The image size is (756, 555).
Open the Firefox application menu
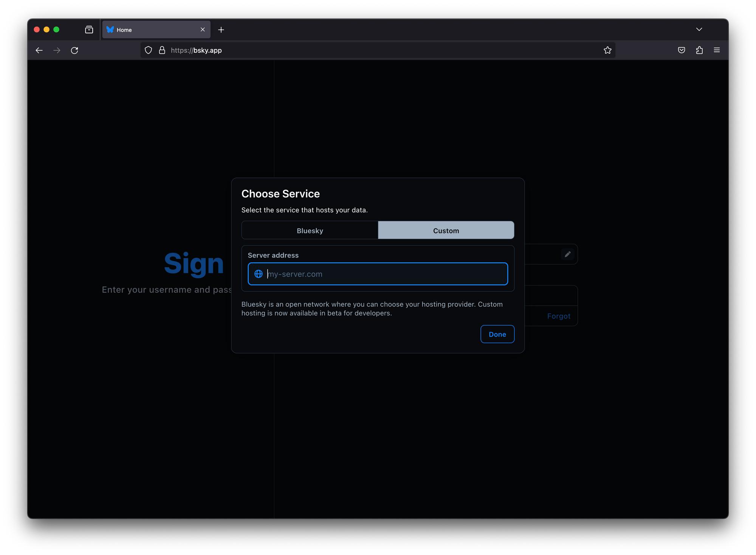717,50
